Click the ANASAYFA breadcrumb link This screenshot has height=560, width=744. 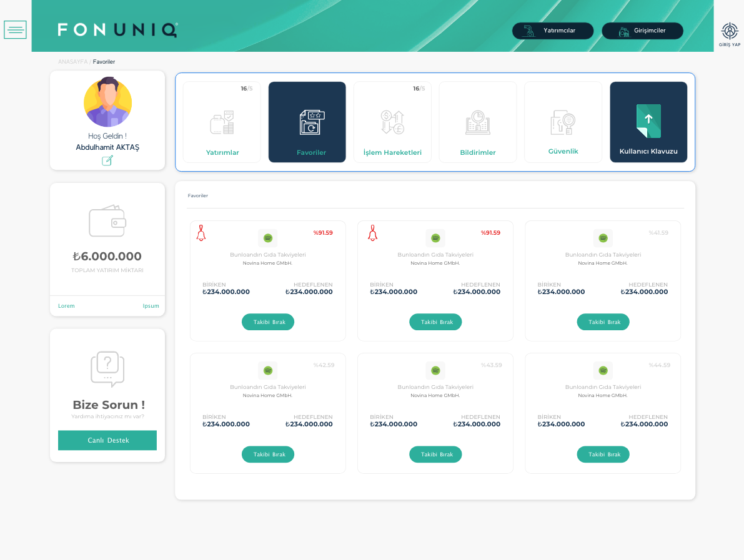[x=72, y=62]
